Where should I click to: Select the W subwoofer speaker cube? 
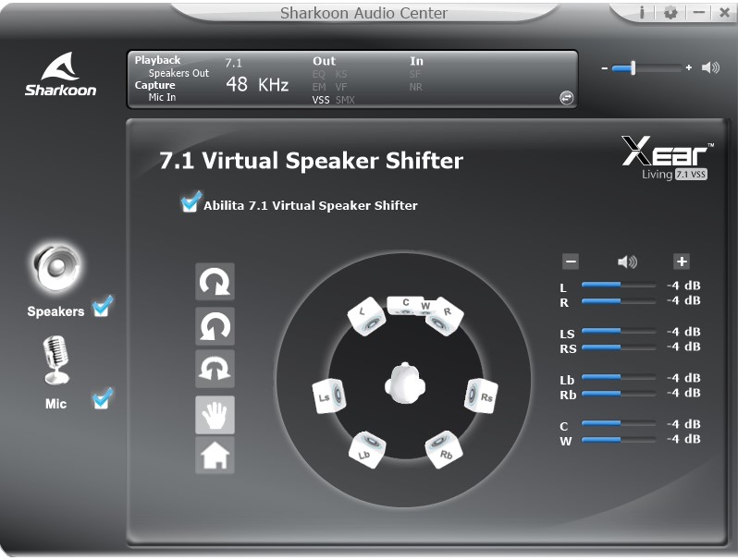pos(426,307)
